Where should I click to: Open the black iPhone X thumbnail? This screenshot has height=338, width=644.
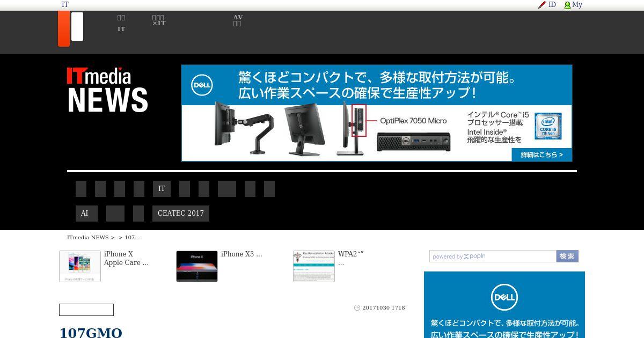[x=197, y=266]
